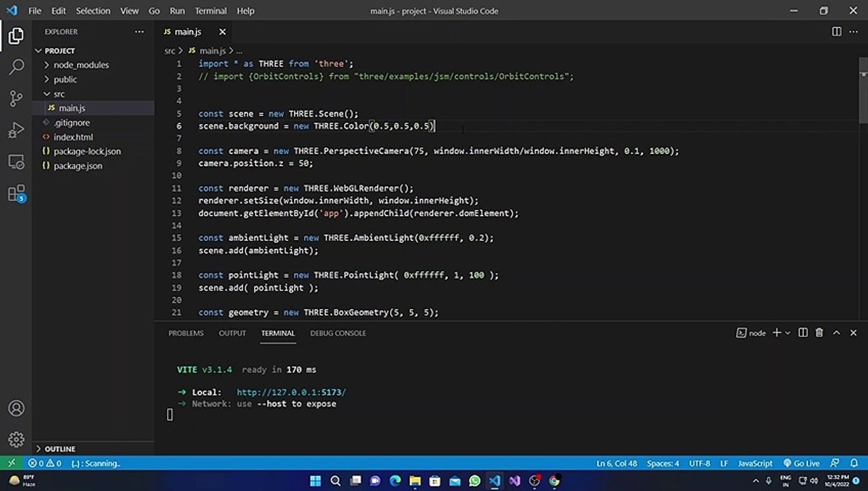Open the Search view in activity bar
This screenshot has width=868, height=491.
point(16,67)
